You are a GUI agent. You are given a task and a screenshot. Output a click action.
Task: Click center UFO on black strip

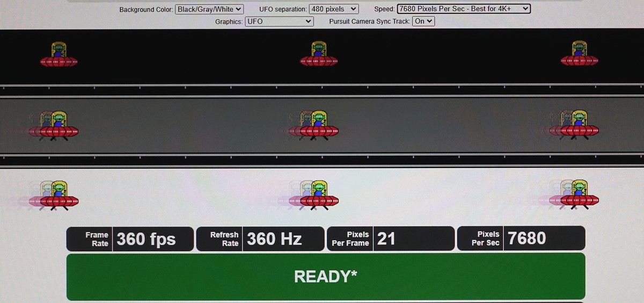[x=319, y=54]
